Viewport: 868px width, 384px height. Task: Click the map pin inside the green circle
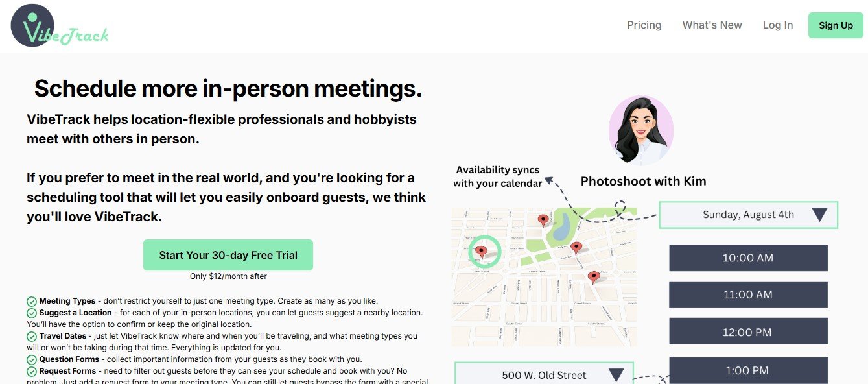coord(481,251)
